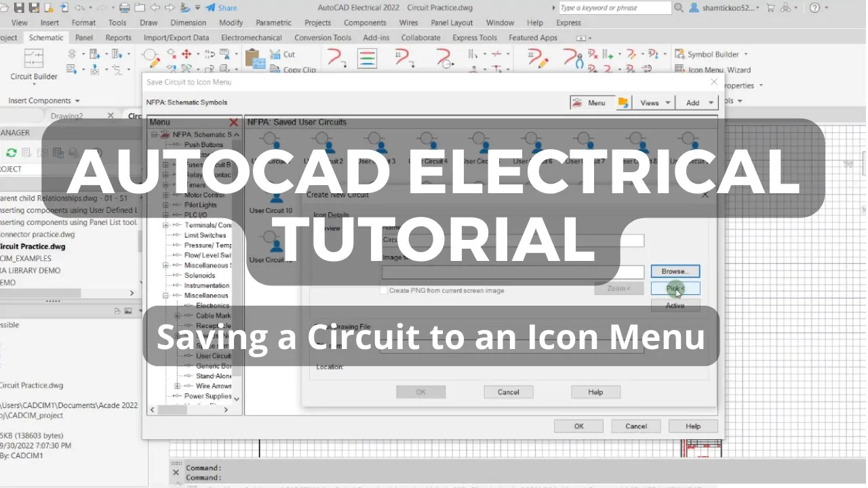Select Solenoids in Menu tree
The width and height of the screenshot is (868, 488).
pyautogui.click(x=199, y=275)
